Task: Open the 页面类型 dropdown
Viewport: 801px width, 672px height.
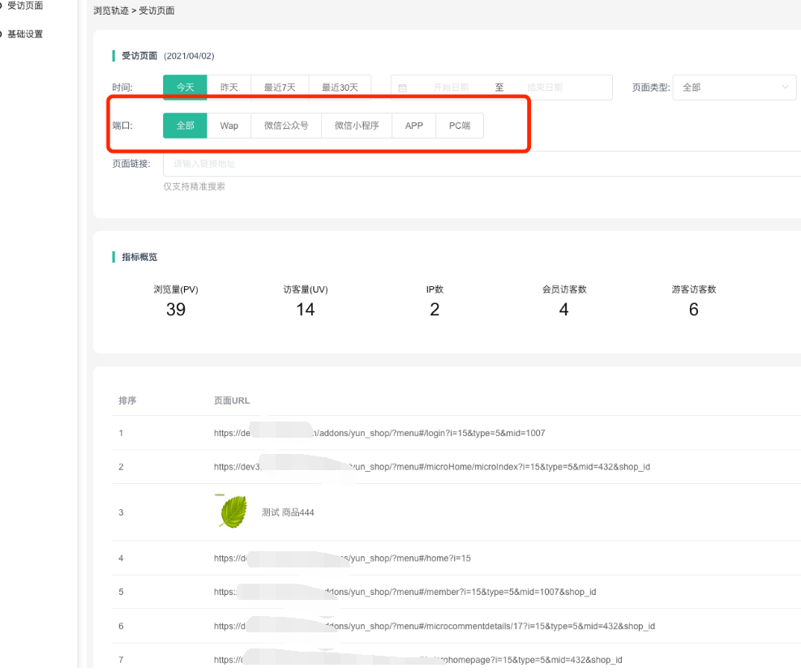Action: (734, 88)
